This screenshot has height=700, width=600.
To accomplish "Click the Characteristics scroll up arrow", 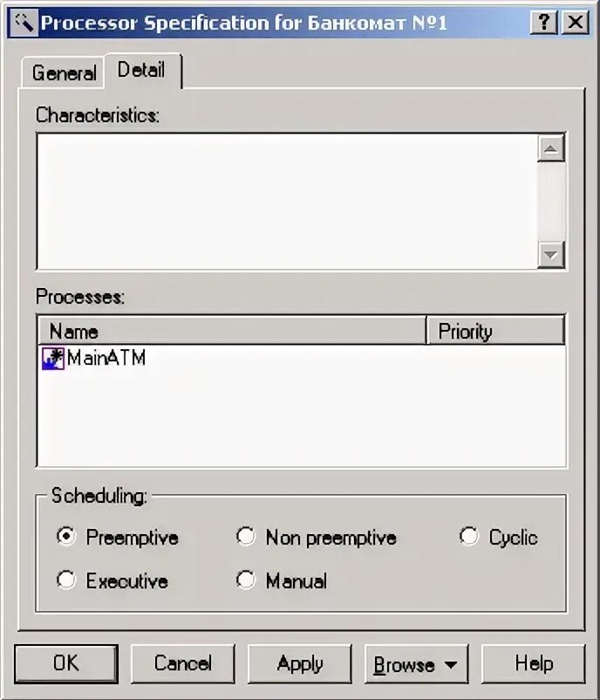I will 551,148.
